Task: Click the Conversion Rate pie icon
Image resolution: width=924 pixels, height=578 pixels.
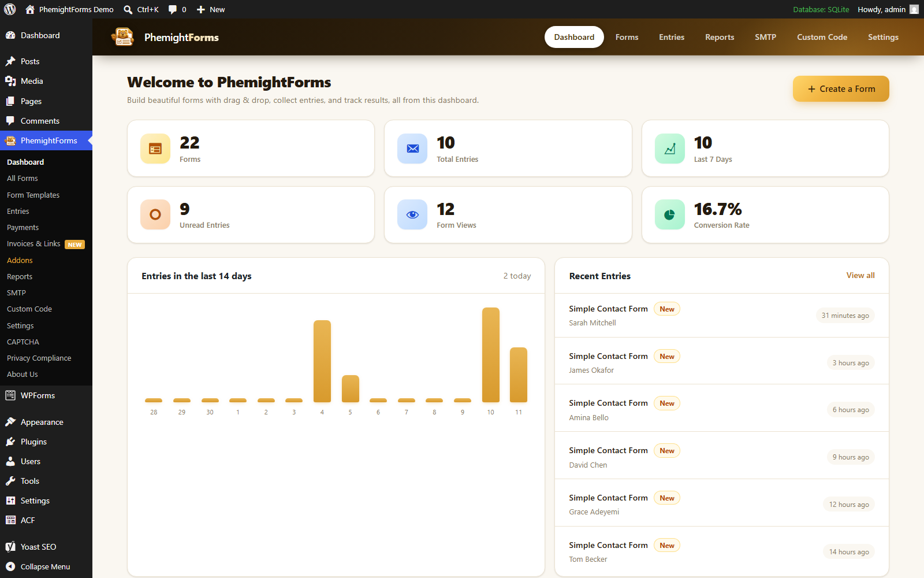Action: (x=670, y=214)
